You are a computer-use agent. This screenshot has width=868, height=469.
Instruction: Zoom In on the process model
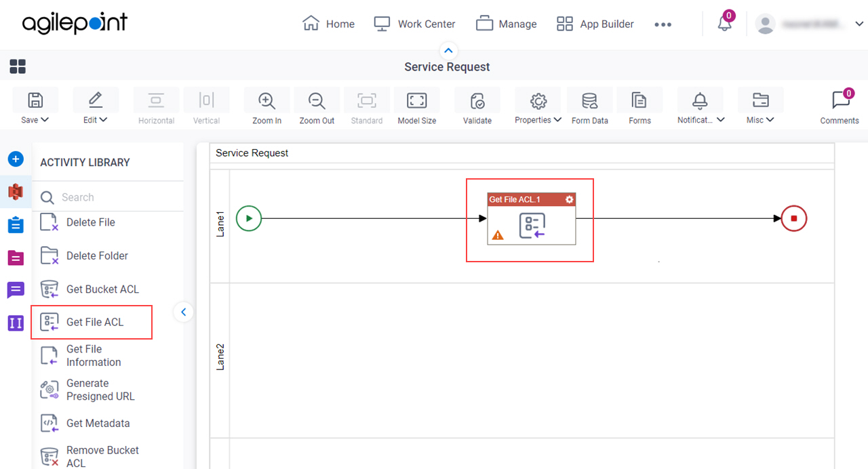[x=267, y=106]
